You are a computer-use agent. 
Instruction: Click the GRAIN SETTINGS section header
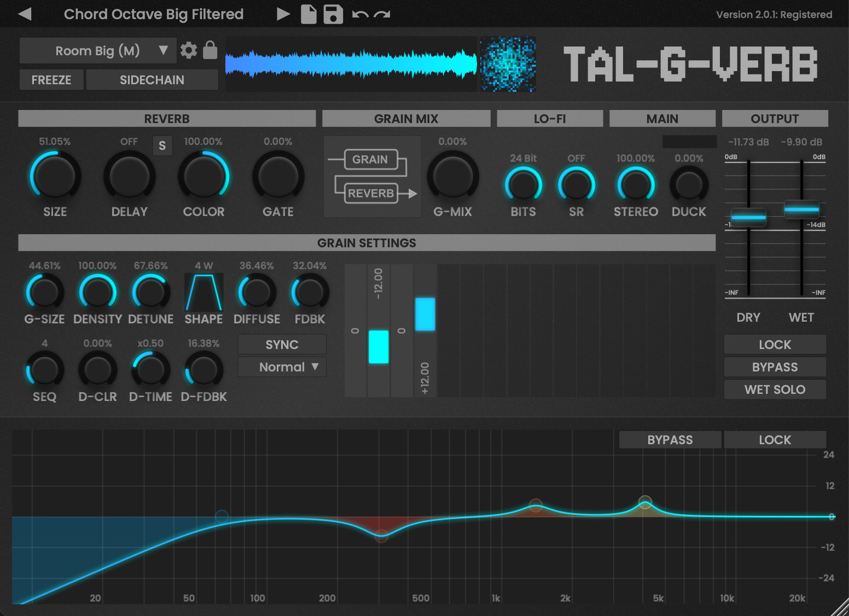tap(367, 243)
